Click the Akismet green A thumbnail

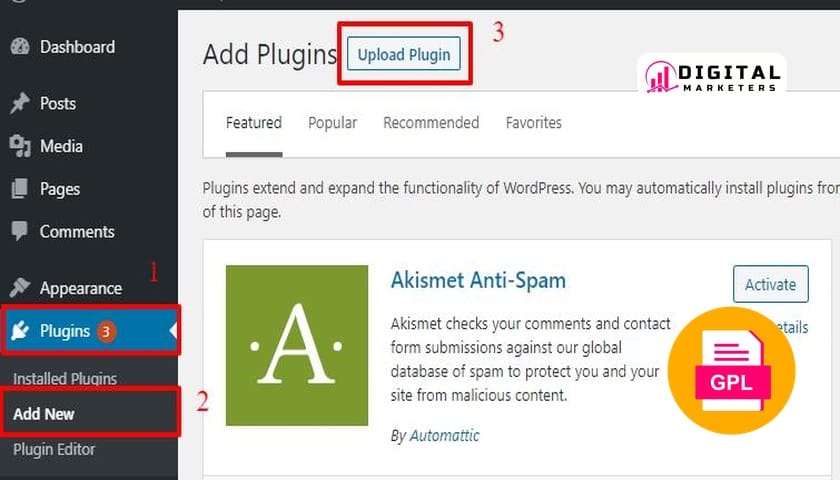point(297,345)
